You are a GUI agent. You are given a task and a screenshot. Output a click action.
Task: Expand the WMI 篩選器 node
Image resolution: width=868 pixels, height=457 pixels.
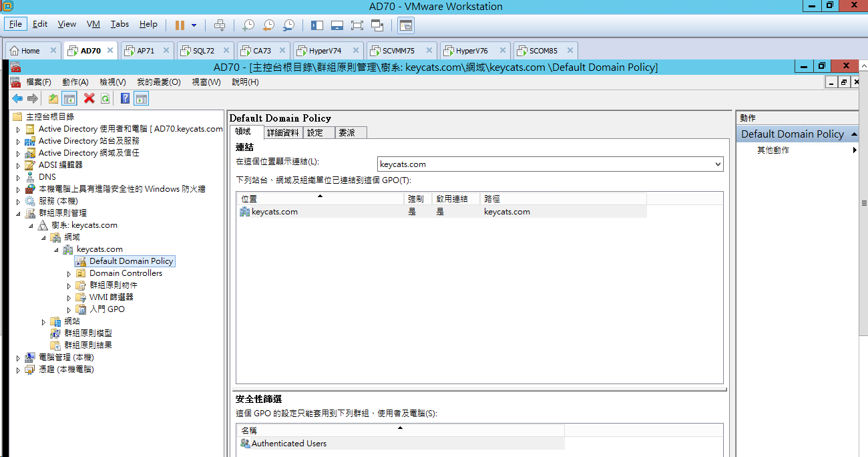69,297
